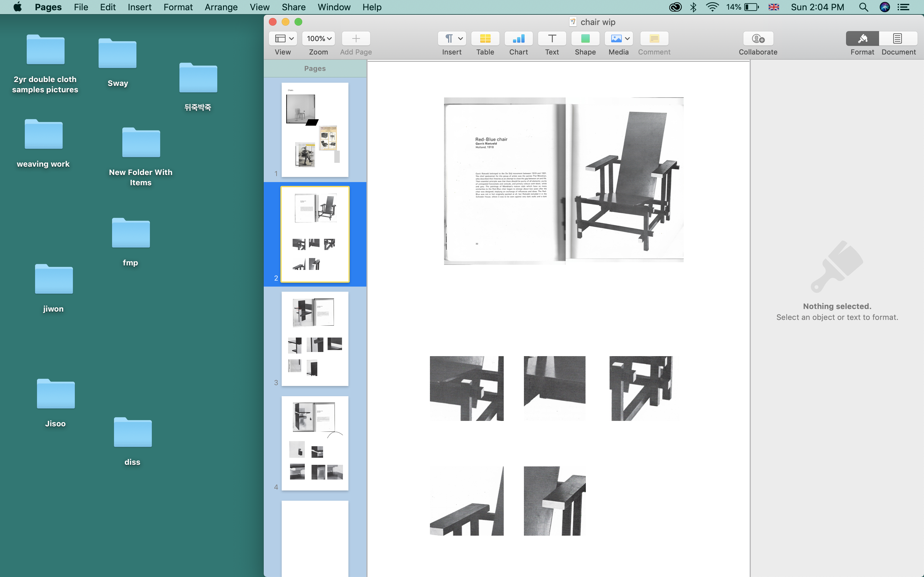Image resolution: width=924 pixels, height=577 pixels.
Task: Open the Media dropdown menu
Action: coord(619,38)
